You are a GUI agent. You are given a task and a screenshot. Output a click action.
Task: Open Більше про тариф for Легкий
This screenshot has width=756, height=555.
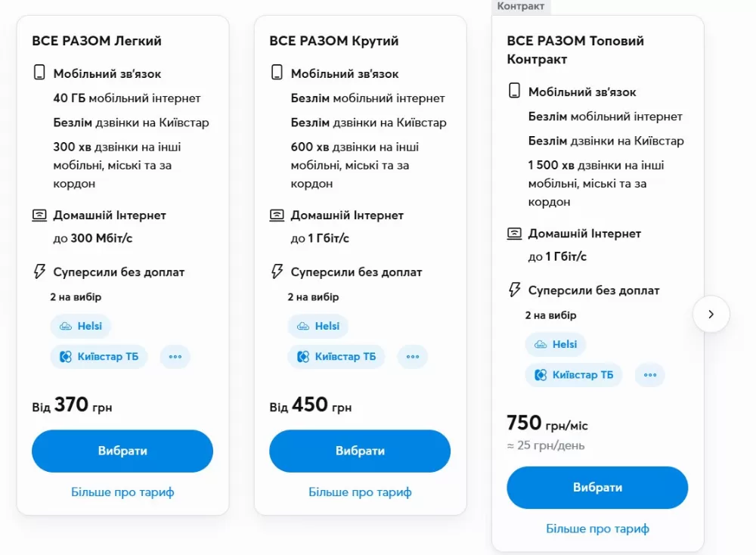122,492
